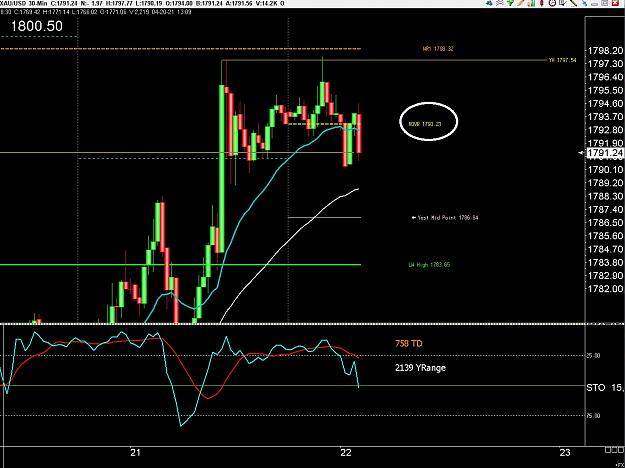625x468 pixels.
Task: Click the blue pin toolbar icon
Action: pos(584,3)
